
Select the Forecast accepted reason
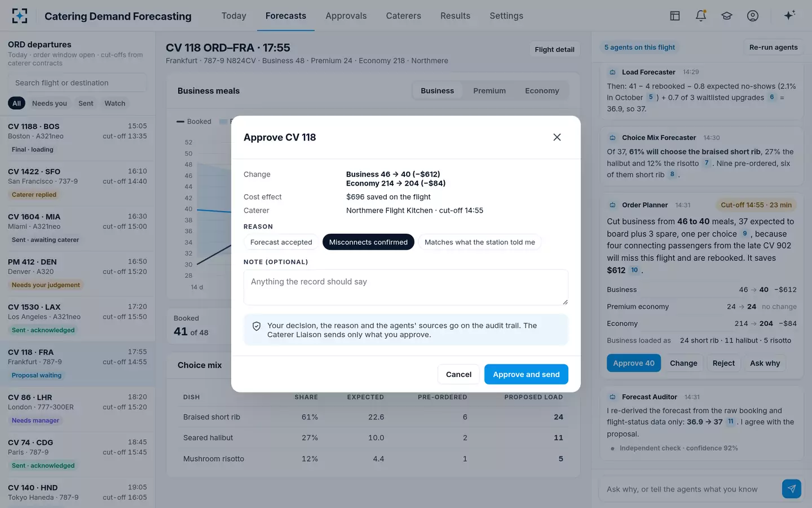pyautogui.click(x=281, y=242)
